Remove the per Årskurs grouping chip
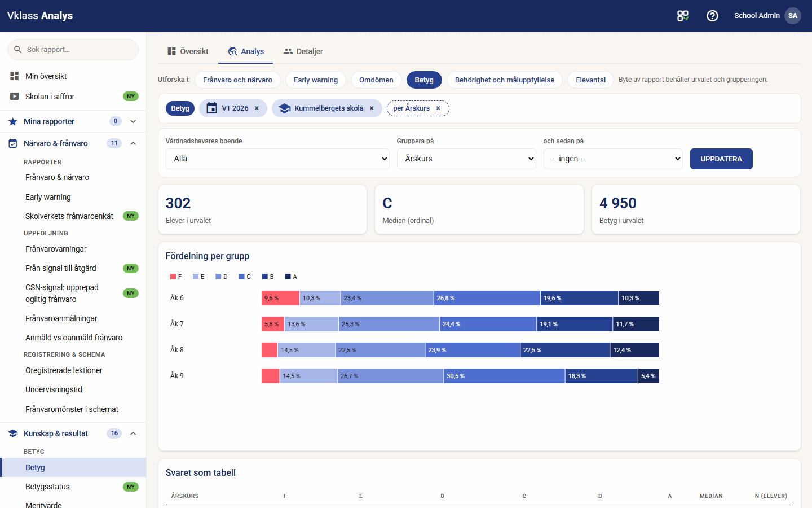The width and height of the screenshot is (812, 508). [438, 108]
